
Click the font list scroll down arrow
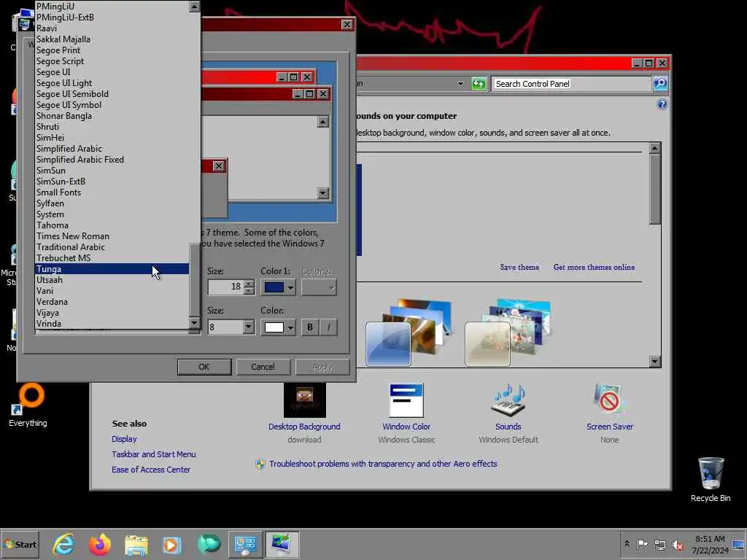click(x=194, y=323)
